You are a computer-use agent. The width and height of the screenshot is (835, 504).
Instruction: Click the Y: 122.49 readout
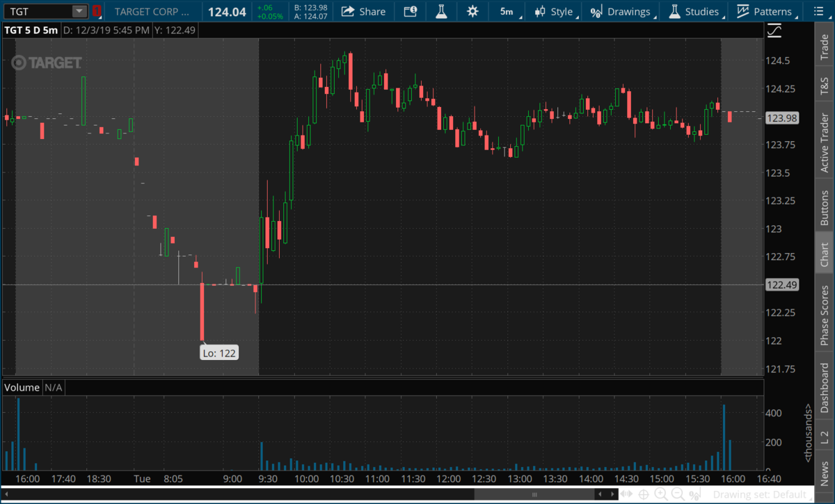click(175, 31)
